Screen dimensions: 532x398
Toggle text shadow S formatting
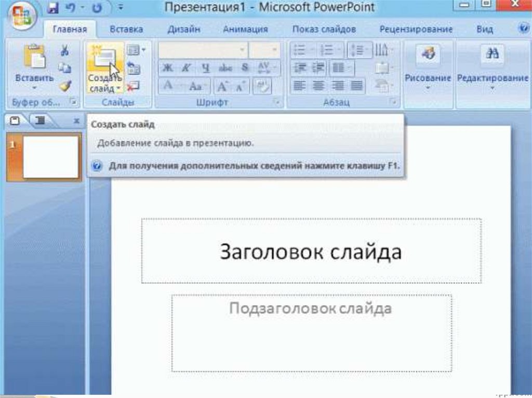pos(245,68)
